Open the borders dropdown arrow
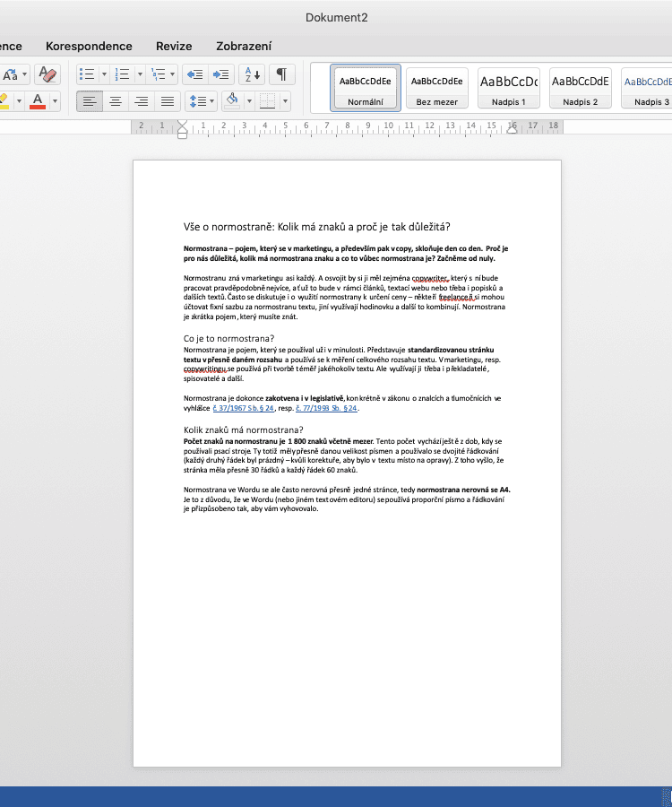Viewport: 672px width, 807px height. [x=284, y=100]
